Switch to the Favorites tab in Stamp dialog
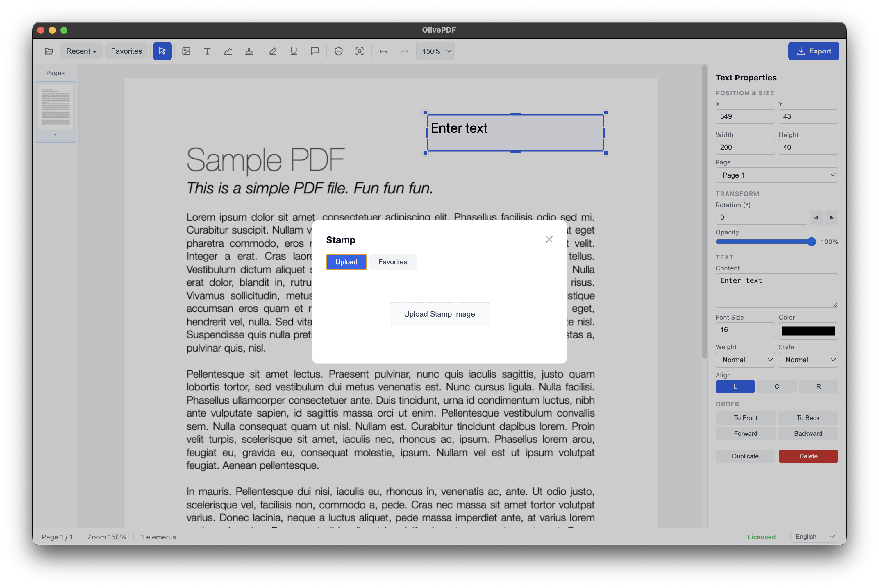879x588 pixels. 392,262
